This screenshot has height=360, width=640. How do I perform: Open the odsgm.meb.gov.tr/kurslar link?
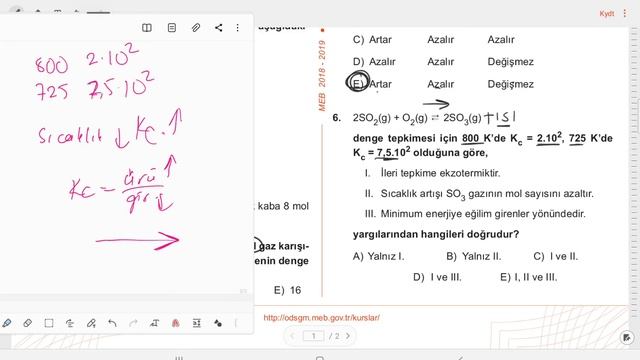click(322, 318)
